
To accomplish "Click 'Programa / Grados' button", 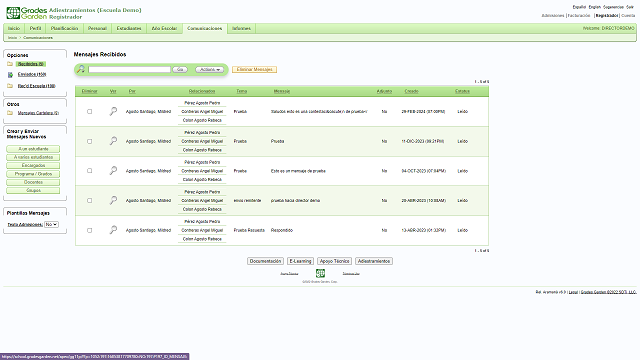I will click(33, 174).
